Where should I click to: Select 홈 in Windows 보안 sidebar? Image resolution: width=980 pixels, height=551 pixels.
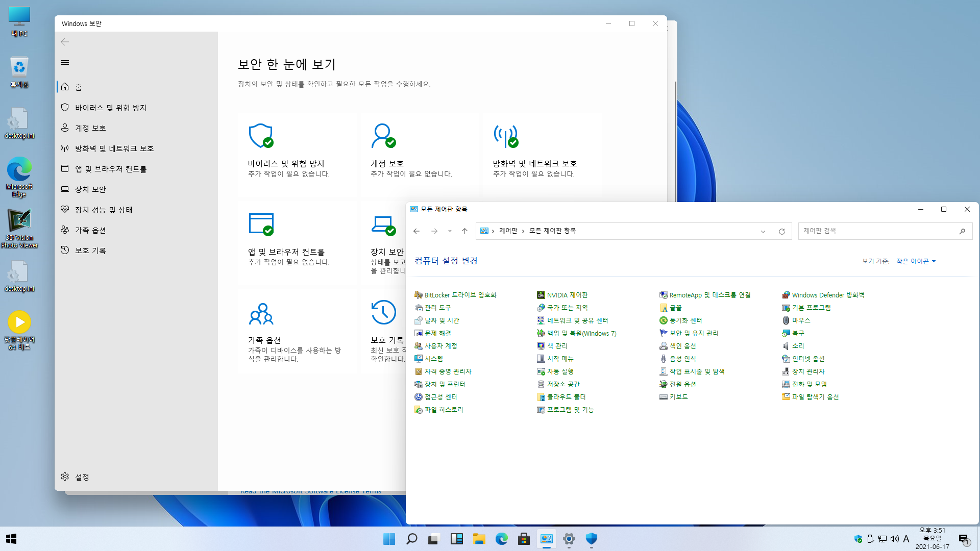pyautogui.click(x=136, y=87)
